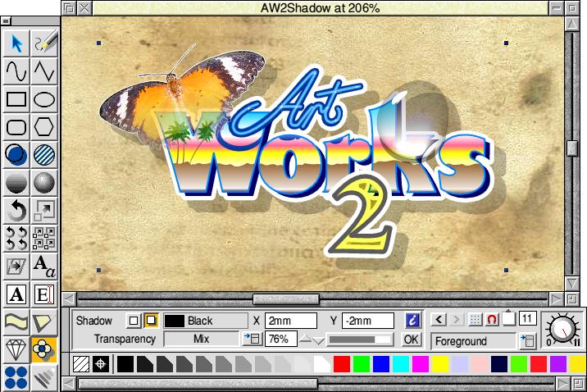The height and width of the screenshot is (392, 587).
Task: Click the Shadow tool in the toolbox
Action: (x=44, y=350)
